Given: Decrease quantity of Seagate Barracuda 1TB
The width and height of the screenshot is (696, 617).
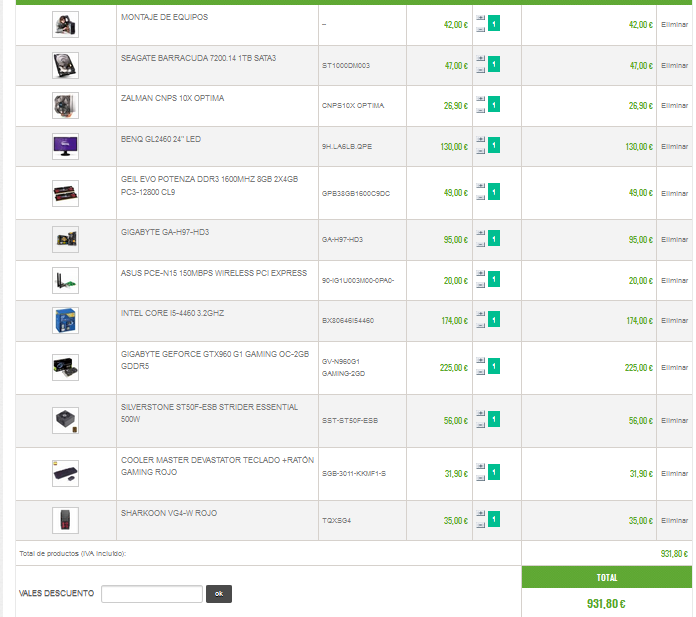Looking at the screenshot, I should (480, 70).
